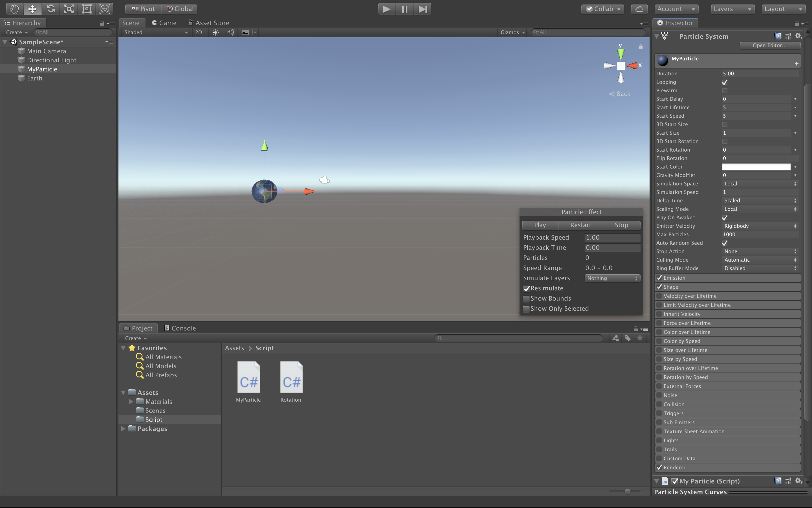This screenshot has width=812, height=508.
Task: Select the combined Transform tool
Action: [105, 9]
